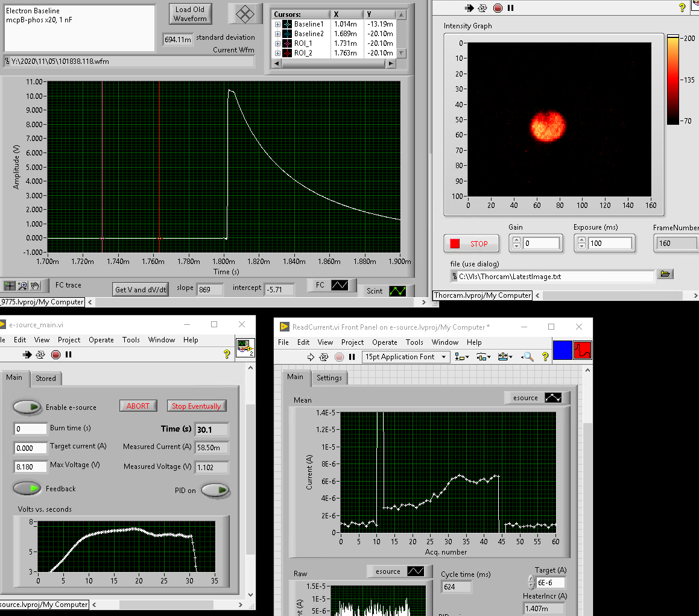This screenshot has height=616, width=699.
Task: Click the folder browse icon for file path
Action: [x=665, y=274]
